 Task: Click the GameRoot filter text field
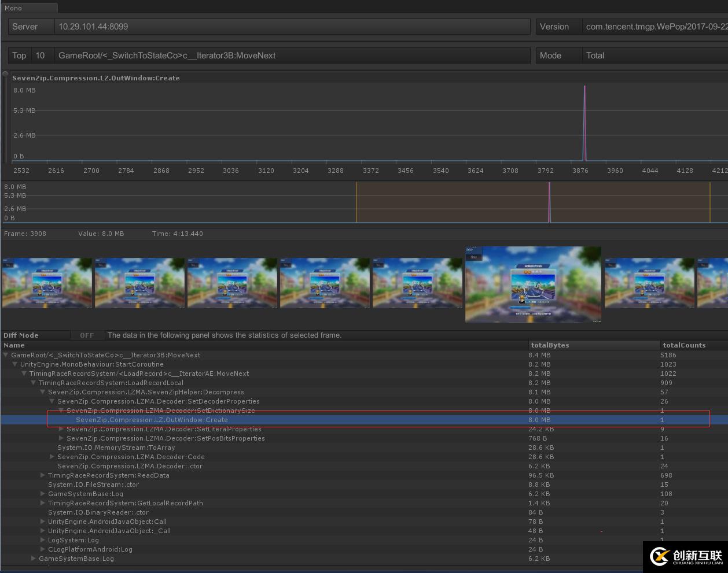point(293,56)
